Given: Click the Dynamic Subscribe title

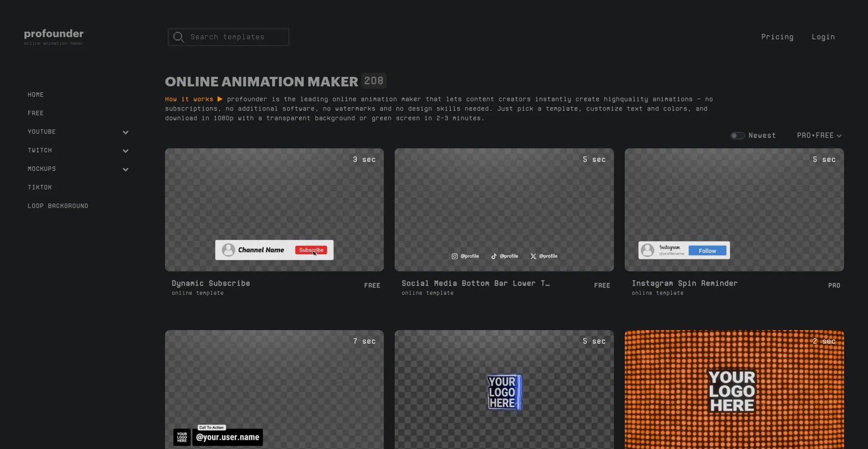Looking at the screenshot, I should (211, 284).
